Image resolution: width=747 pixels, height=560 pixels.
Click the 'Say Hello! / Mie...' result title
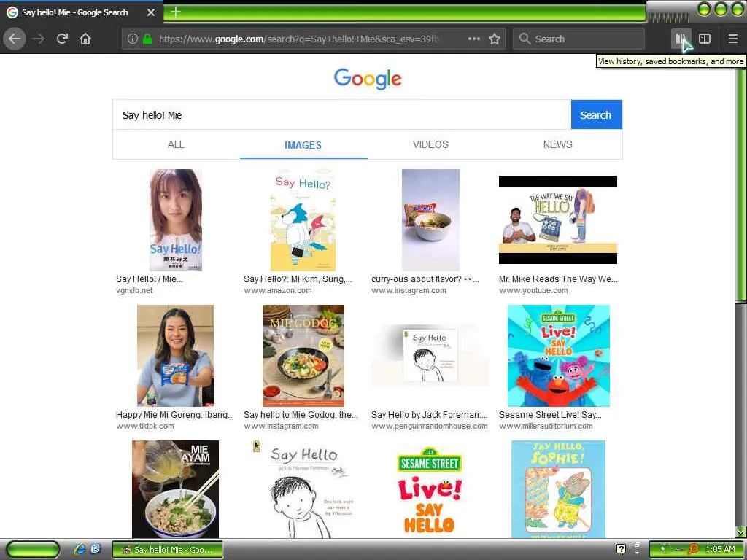point(149,279)
